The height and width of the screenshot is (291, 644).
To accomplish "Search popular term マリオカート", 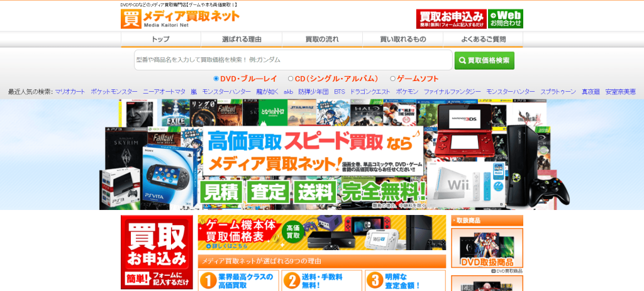I will coord(70,92).
